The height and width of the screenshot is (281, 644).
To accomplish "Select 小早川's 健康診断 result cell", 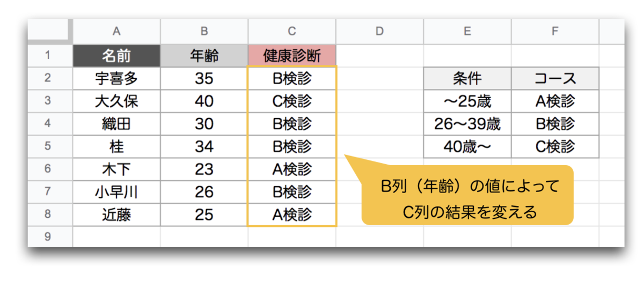I will tap(292, 192).
